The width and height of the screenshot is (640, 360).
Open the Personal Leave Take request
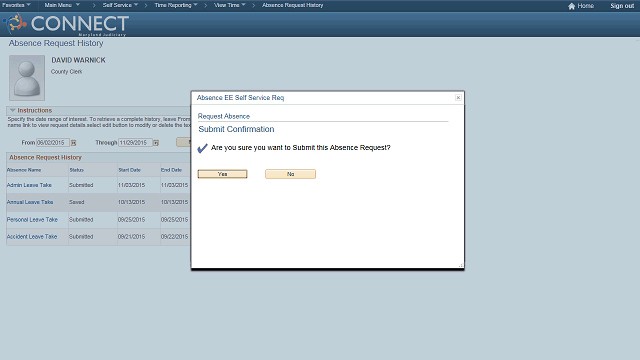(x=32, y=220)
